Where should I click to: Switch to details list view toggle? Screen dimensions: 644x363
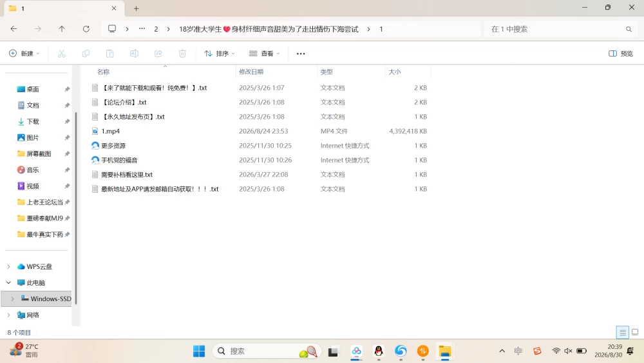(x=623, y=332)
